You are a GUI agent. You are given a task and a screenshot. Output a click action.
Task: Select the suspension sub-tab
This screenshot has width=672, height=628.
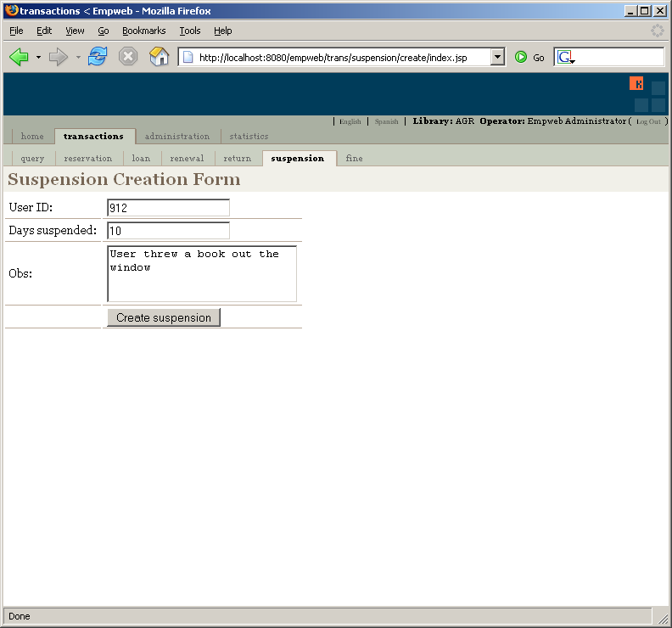[298, 159]
